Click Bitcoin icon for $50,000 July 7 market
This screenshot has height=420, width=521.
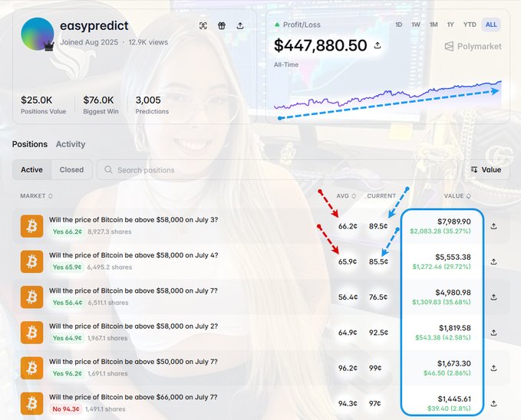(x=32, y=368)
